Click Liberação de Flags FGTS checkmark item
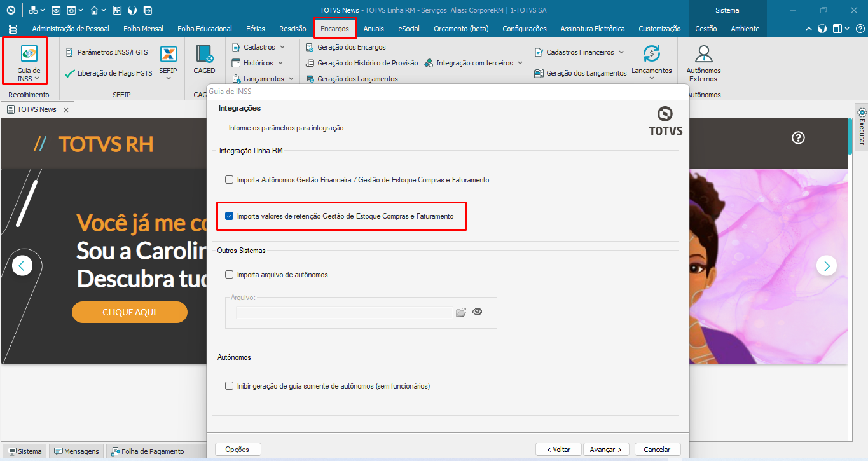 (109, 73)
